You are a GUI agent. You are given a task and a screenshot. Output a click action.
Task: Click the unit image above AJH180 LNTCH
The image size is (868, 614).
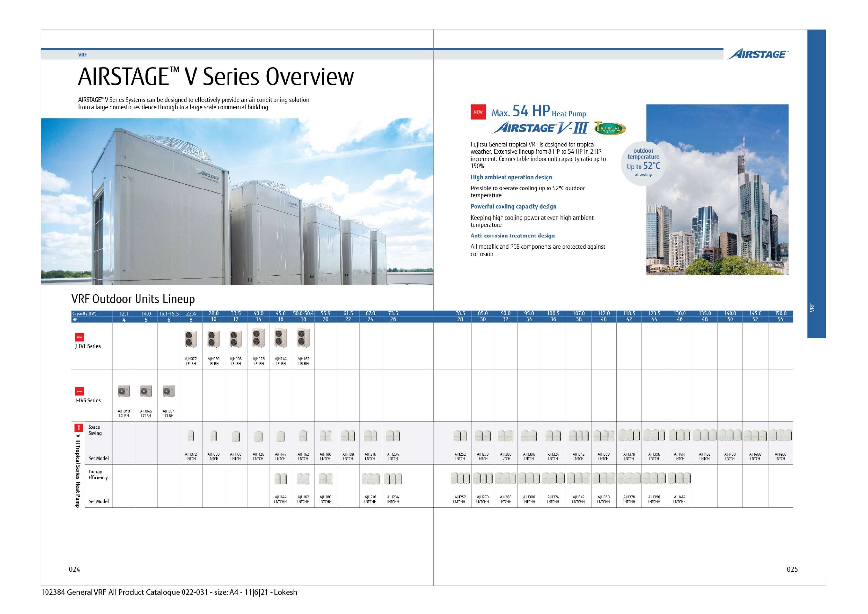(325, 436)
